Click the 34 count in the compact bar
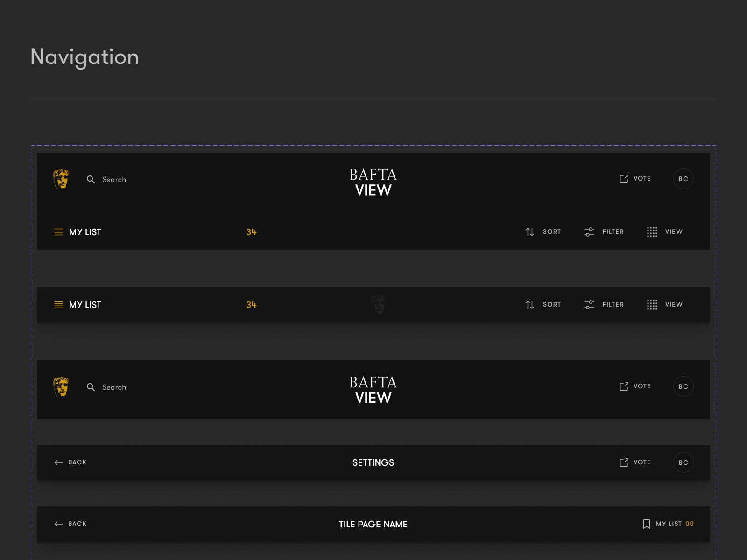 [x=251, y=305]
